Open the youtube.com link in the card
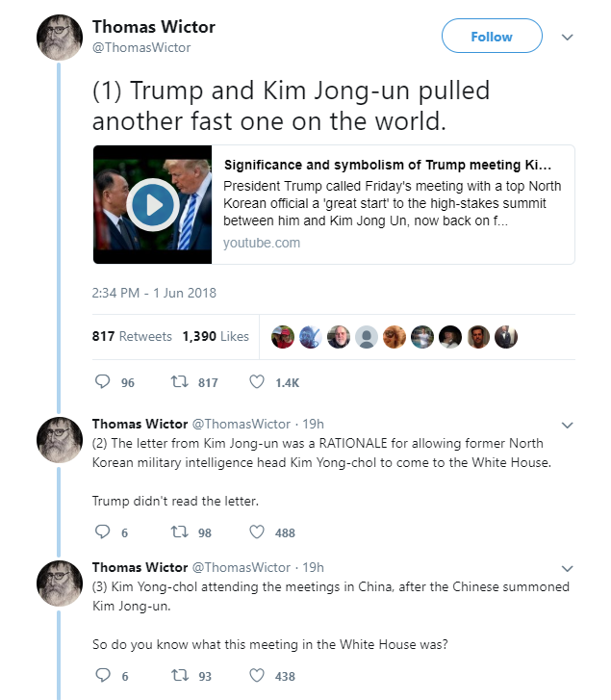This screenshot has height=700, width=611. (262, 243)
